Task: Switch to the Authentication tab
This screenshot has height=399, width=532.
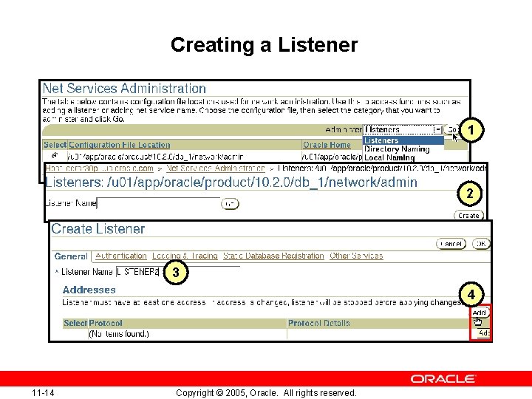Action: click(x=120, y=256)
